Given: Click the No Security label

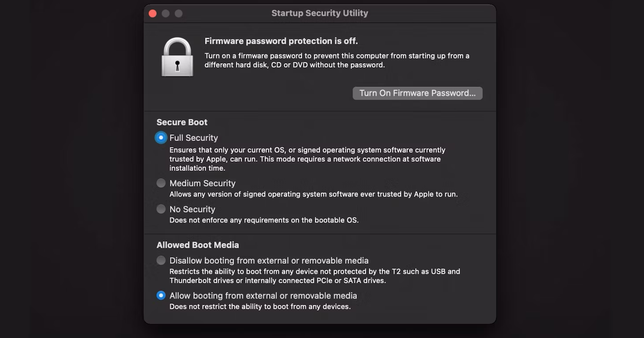Looking at the screenshot, I should [x=192, y=209].
